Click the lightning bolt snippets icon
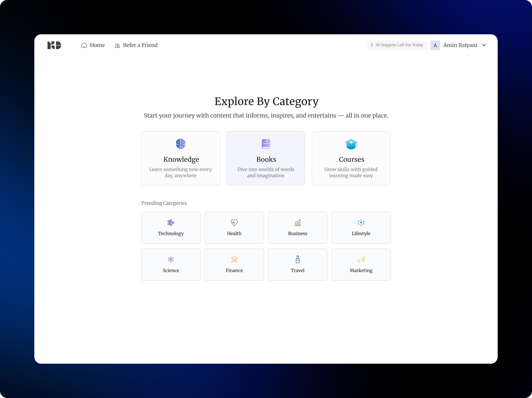Screen dimensions: 532x398 click(x=372, y=45)
